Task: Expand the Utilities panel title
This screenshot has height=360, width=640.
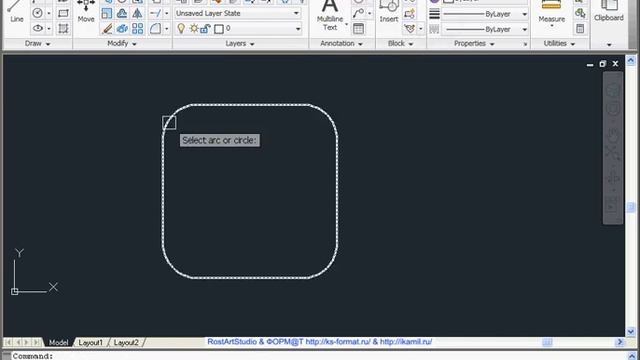Action: pyautogui.click(x=559, y=43)
